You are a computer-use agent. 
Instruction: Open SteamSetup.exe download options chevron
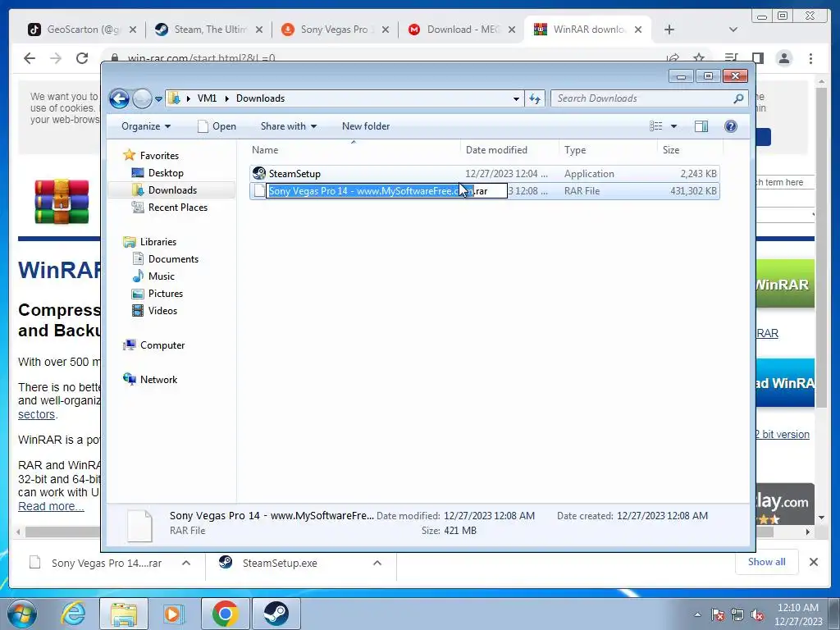[x=377, y=563]
